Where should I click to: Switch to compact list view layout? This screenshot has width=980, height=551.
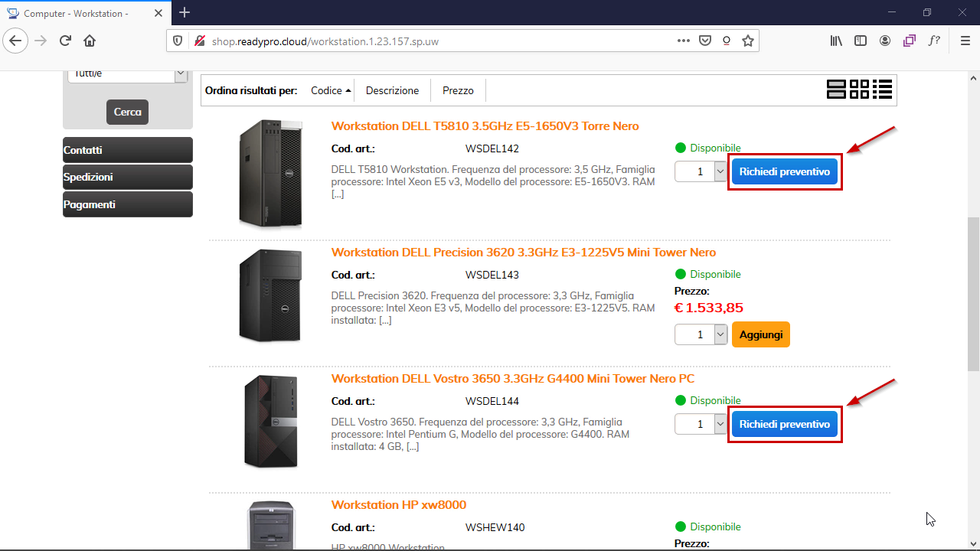pyautogui.click(x=883, y=90)
